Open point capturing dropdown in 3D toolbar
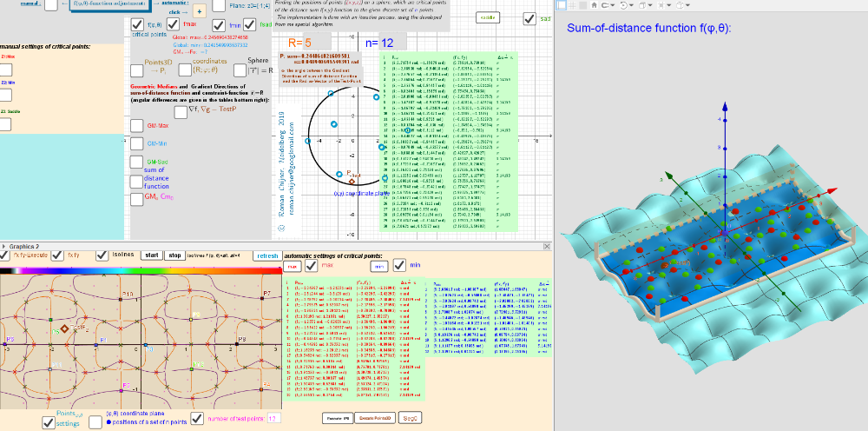This screenshot has width=868, height=431. click(613, 5)
